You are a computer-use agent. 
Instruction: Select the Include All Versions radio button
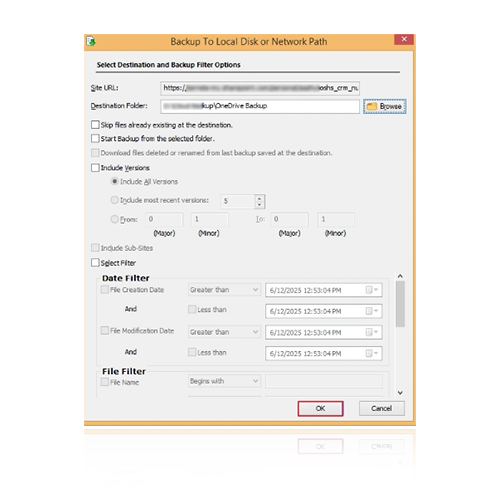click(x=114, y=181)
